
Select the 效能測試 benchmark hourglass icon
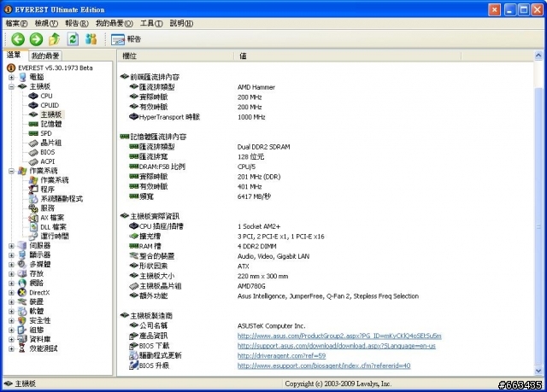(x=22, y=348)
